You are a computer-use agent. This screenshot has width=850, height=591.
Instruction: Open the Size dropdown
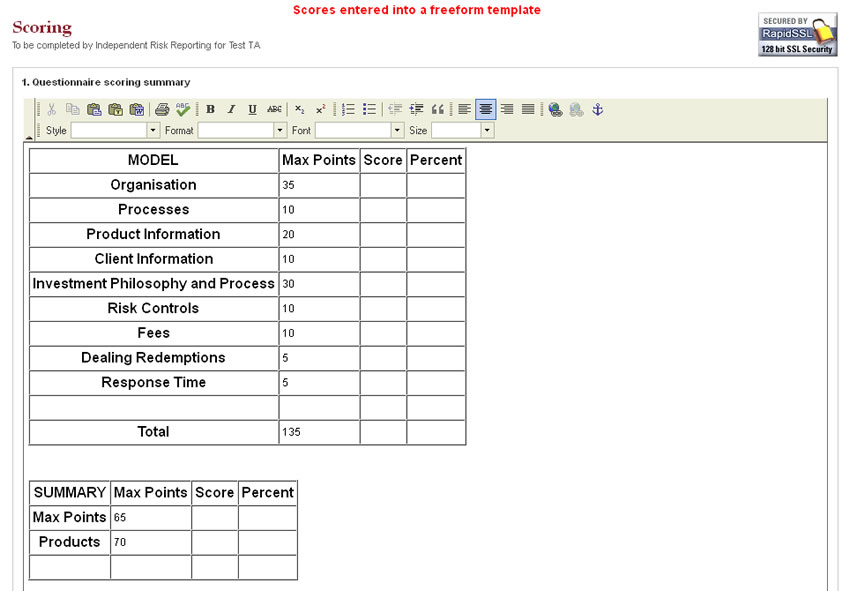(x=487, y=131)
